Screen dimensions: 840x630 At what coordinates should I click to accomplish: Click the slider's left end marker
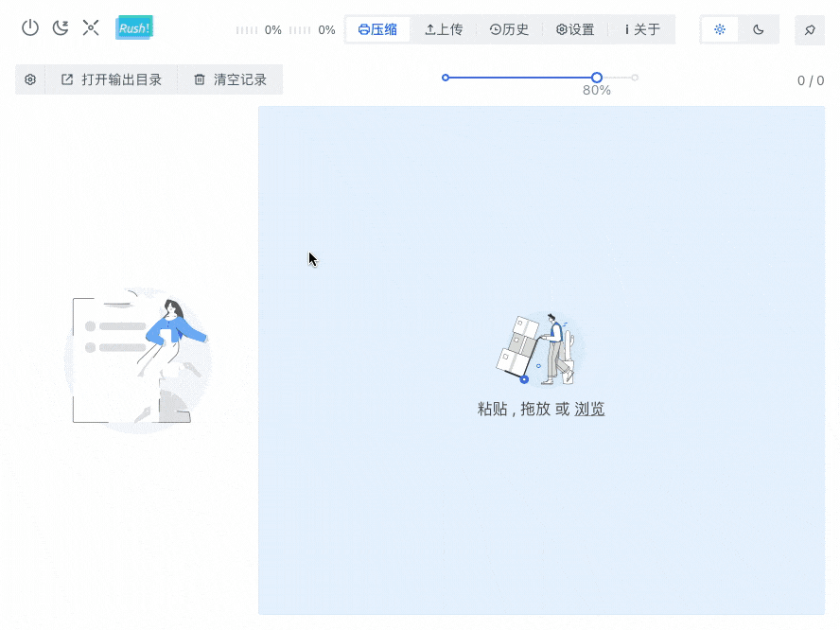click(446, 78)
